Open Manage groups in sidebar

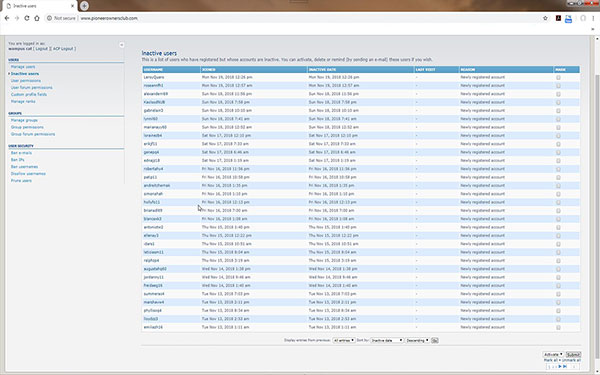coord(24,120)
